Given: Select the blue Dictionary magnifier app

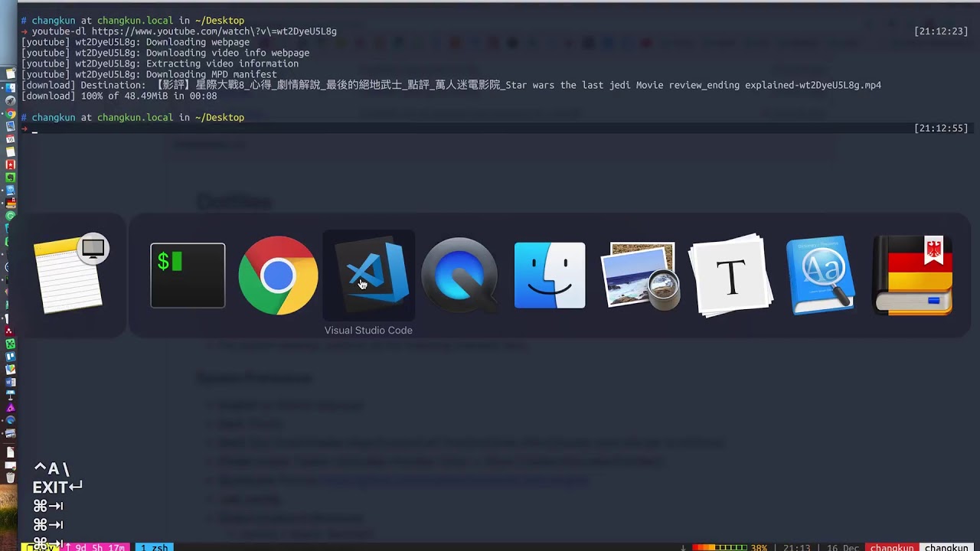Looking at the screenshot, I should [x=822, y=275].
